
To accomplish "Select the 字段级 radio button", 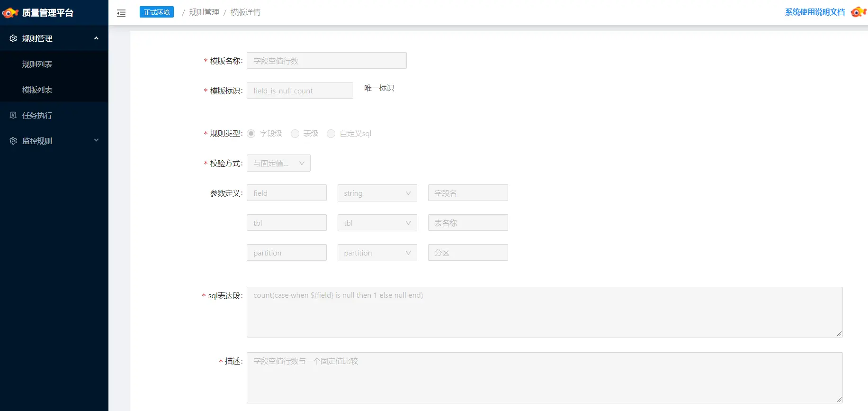I will tap(251, 134).
